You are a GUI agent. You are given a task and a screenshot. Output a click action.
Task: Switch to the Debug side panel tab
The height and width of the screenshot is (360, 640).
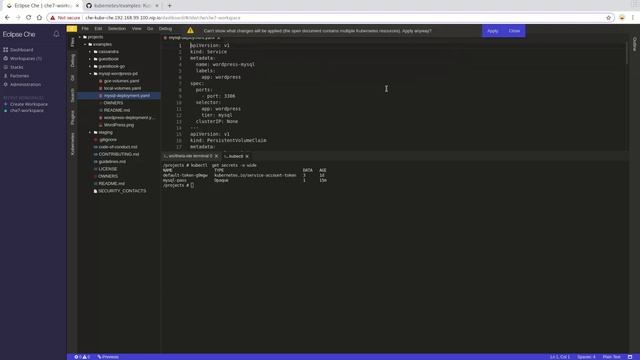pos(73,60)
